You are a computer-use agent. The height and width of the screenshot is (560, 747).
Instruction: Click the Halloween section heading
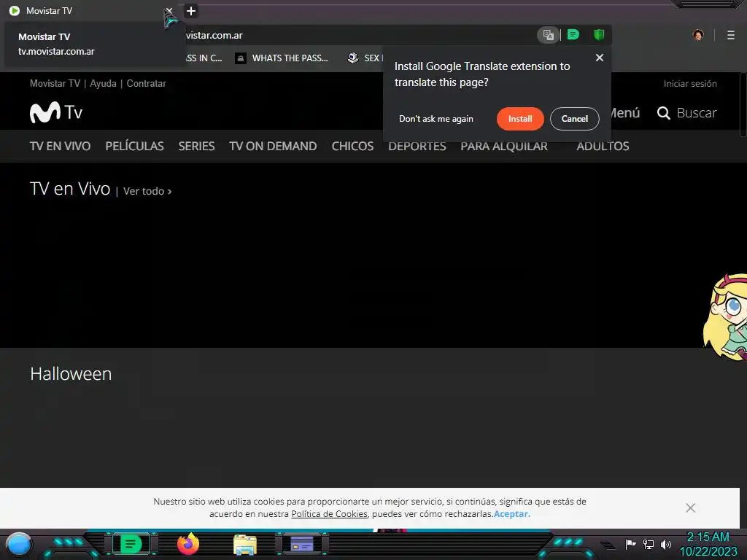[x=71, y=374]
